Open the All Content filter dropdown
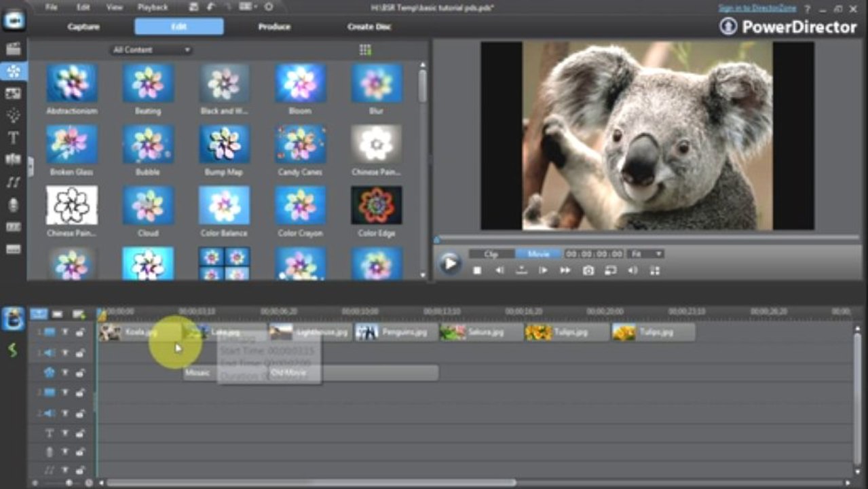The height and width of the screenshot is (489, 868). coord(151,50)
